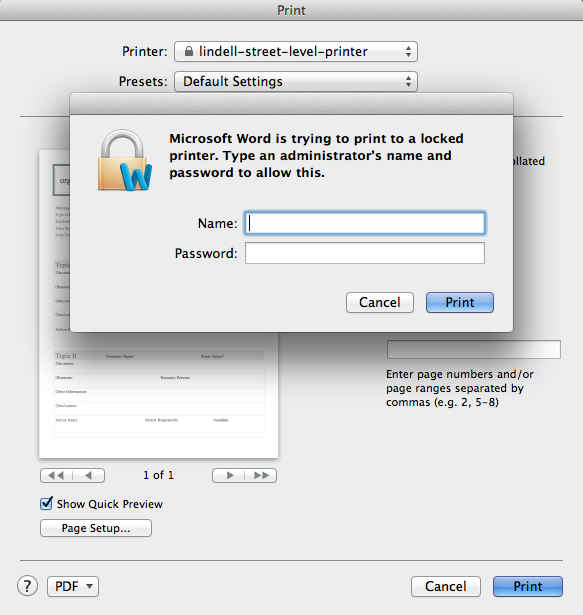Click the blue Print button at the bottom
Image resolution: width=583 pixels, height=615 pixels.
[528, 586]
